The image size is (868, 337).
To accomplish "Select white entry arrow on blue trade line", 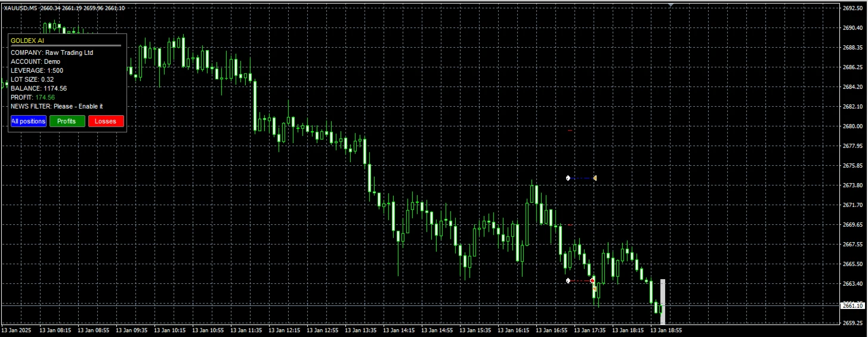I will coord(569,178).
